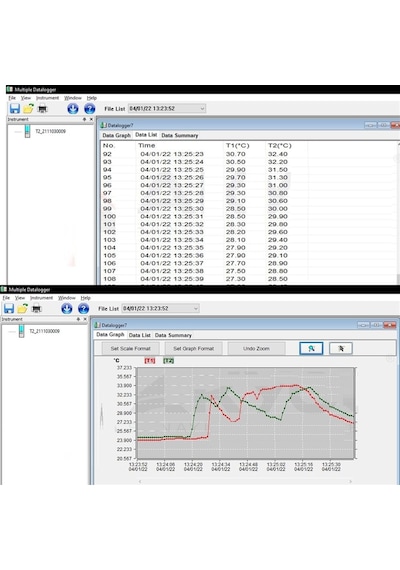This screenshot has width=400, height=570.
Task: Click the No. column header in data list
Action: pyautogui.click(x=109, y=145)
